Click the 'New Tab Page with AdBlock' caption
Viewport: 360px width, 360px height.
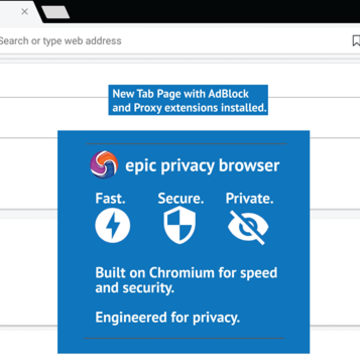[x=181, y=94]
